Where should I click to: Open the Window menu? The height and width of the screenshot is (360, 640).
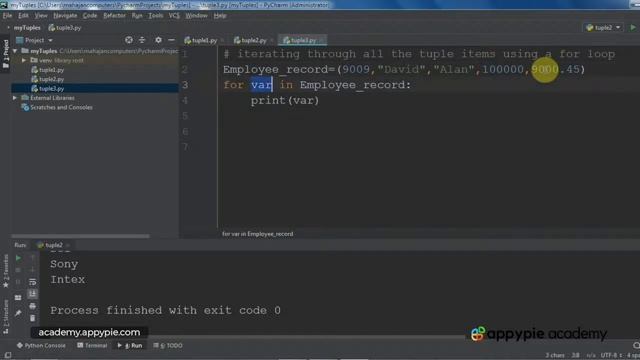click(x=196, y=16)
